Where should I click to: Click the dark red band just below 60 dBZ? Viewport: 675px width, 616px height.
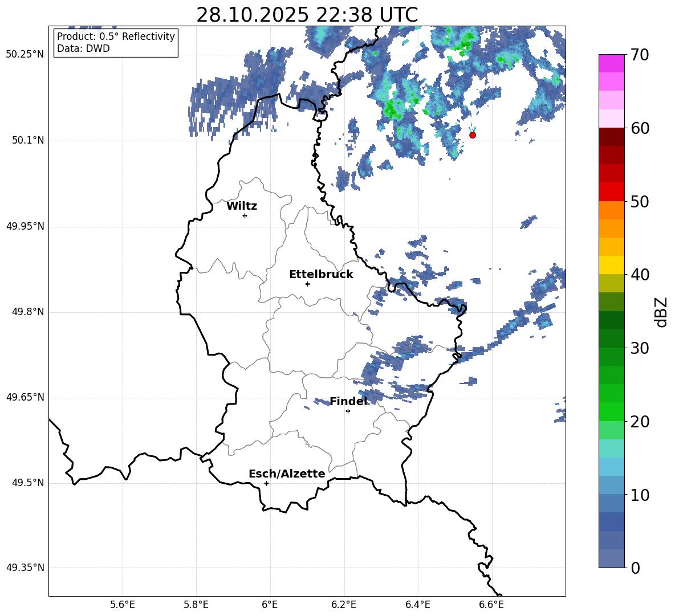click(612, 137)
